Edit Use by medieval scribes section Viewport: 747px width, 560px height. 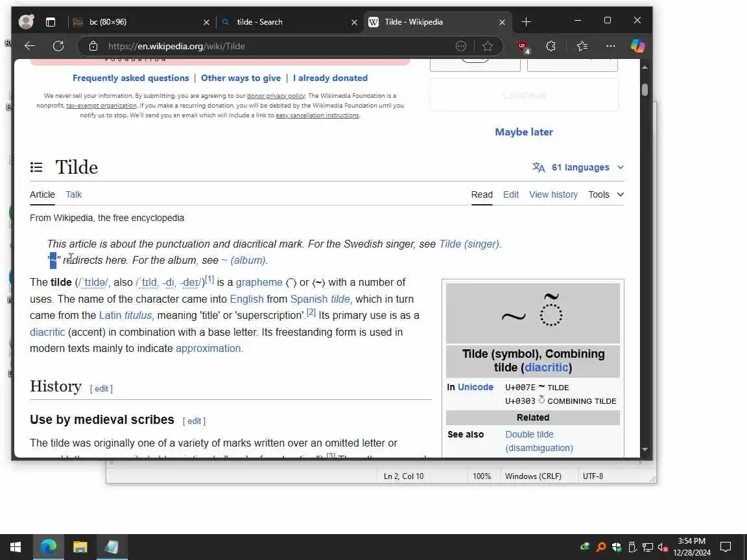195,421
